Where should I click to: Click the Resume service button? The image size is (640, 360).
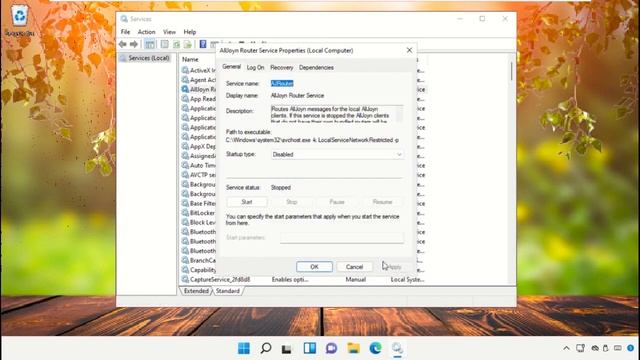pos(382,202)
